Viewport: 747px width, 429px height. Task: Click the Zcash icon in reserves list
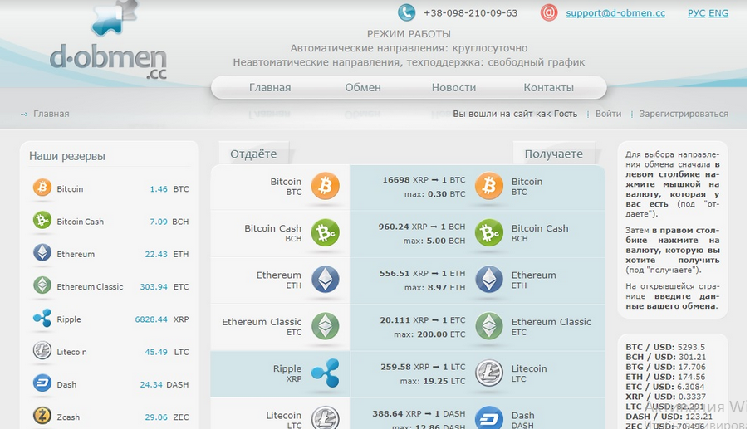[42, 415]
